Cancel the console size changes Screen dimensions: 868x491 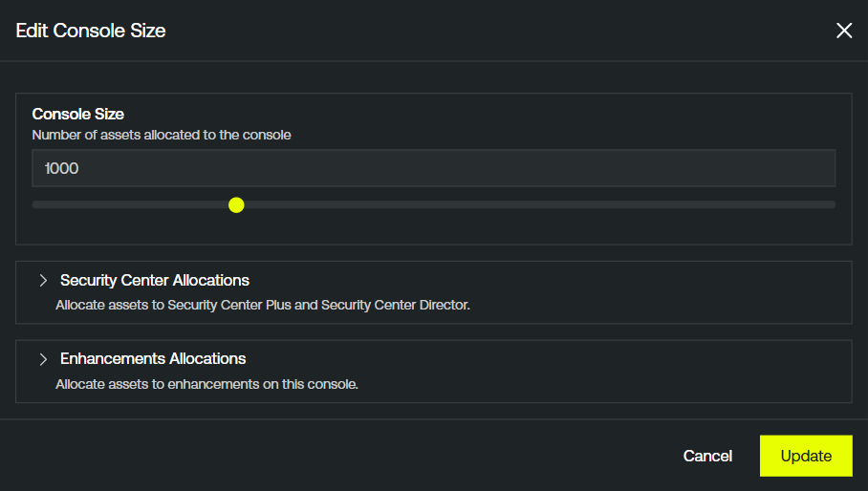707,456
